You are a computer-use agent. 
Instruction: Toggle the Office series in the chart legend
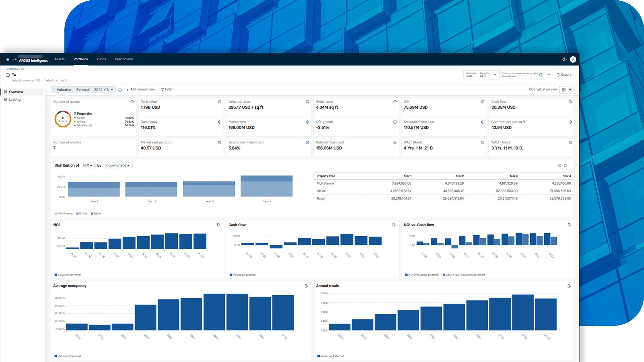[82, 214]
